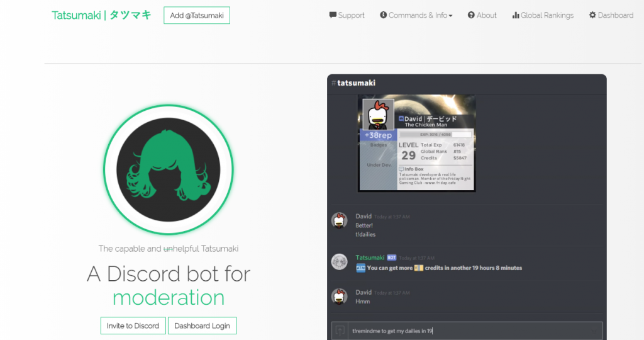Screen dimensions: 644x340
Task: Go to Global Rankings
Action: [543, 15]
